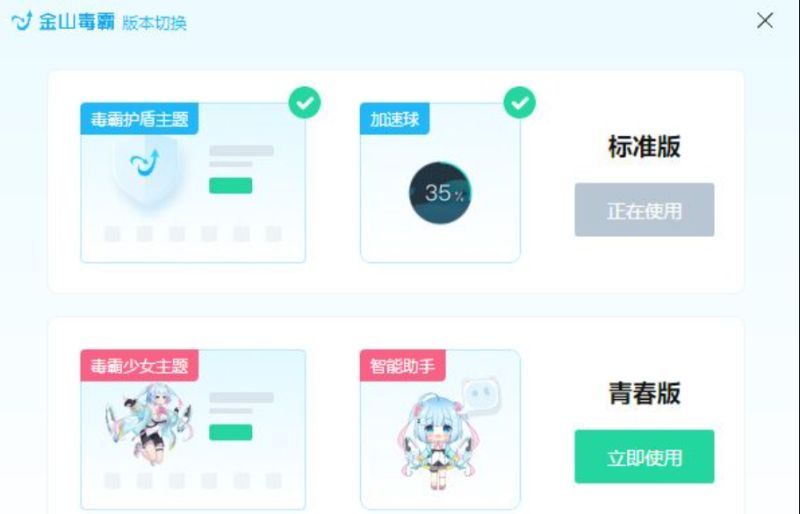This screenshot has height=514, width=800.
Task: Select the 毒霸少女主题 preview card
Action: coord(193,430)
